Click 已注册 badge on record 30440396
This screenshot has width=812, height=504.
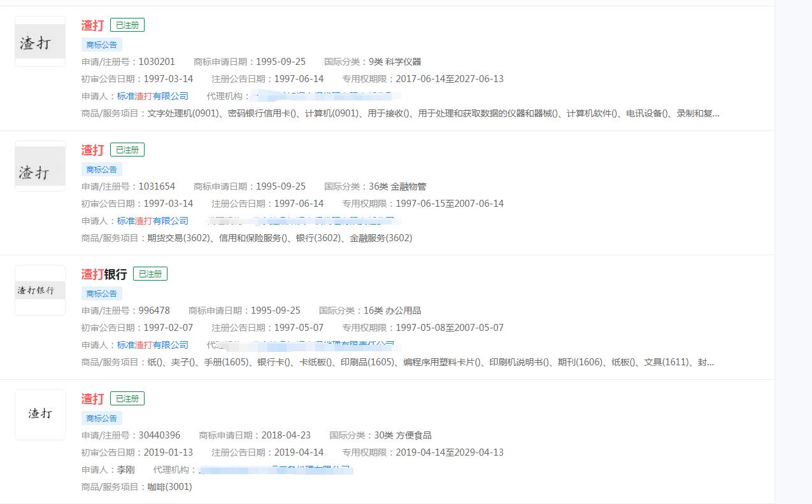(x=127, y=398)
